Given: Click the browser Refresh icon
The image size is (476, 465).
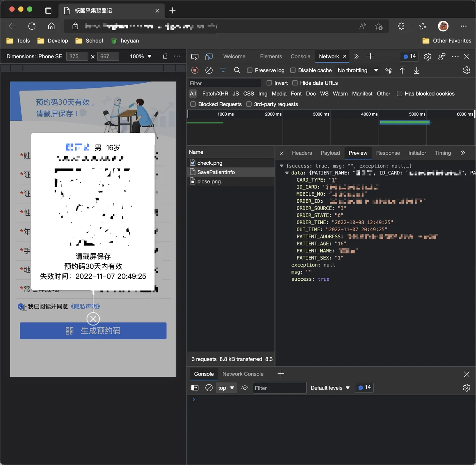Looking at the screenshot, I should (x=32, y=26).
